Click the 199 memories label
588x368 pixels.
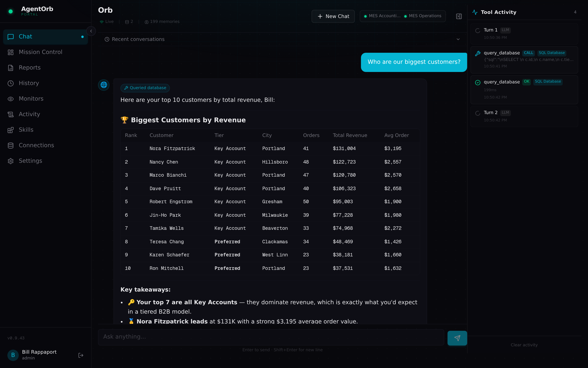click(165, 22)
